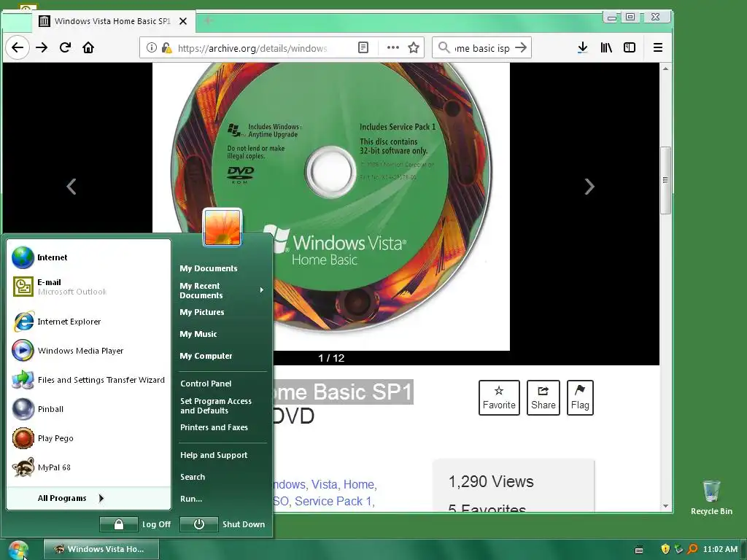Open Files and Settings Transfer Wizard
747x560 pixels.
click(90, 380)
